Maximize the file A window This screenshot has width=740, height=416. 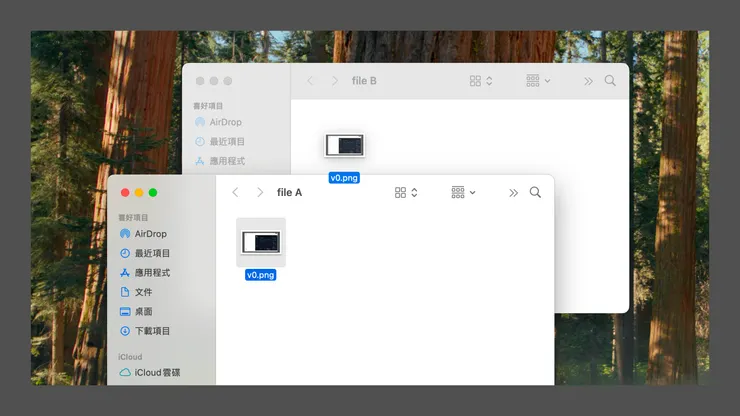(x=153, y=193)
